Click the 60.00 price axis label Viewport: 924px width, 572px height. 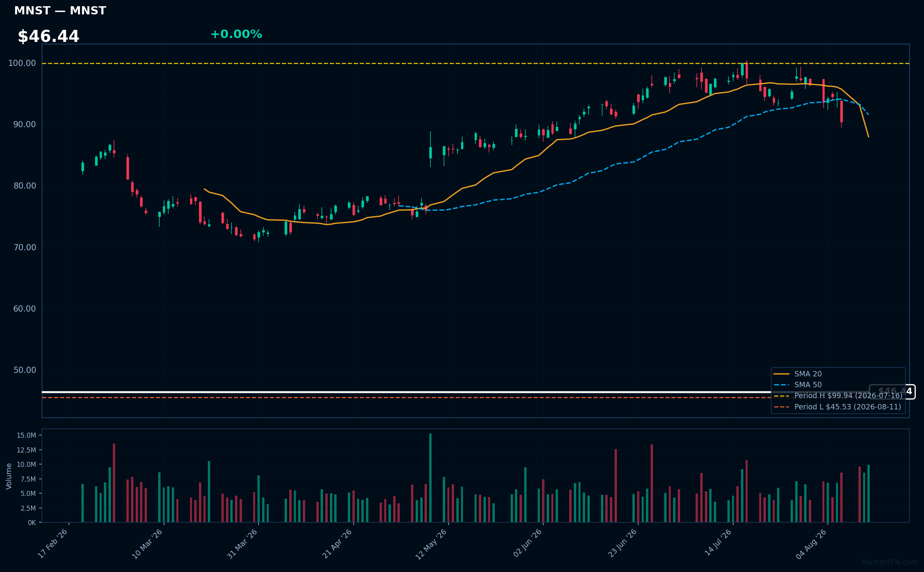pyautogui.click(x=24, y=309)
